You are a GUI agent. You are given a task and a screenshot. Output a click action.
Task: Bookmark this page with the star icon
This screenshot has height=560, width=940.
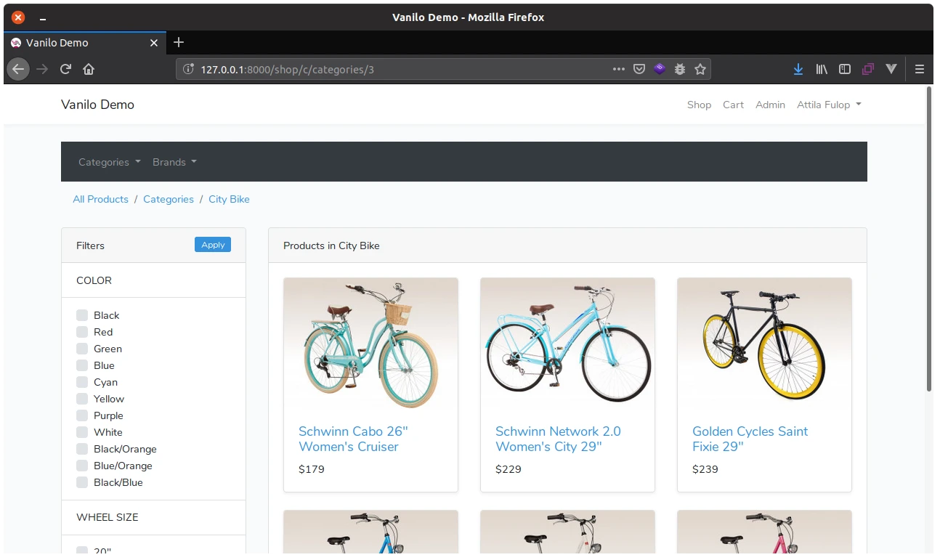(x=700, y=69)
